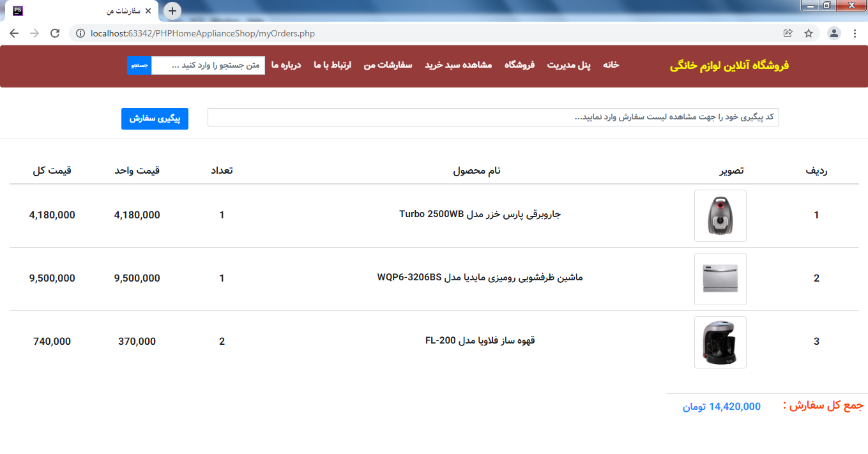Close the سفارشات من browser tab
Screen dimensions: 868x454
(x=148, y=11)
